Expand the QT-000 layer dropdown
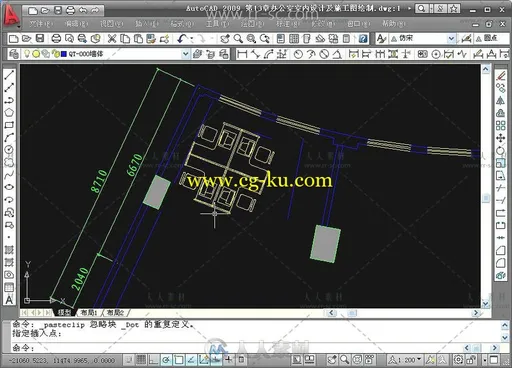This screenshot has height=368, width=512. click(x=186, y=54)
